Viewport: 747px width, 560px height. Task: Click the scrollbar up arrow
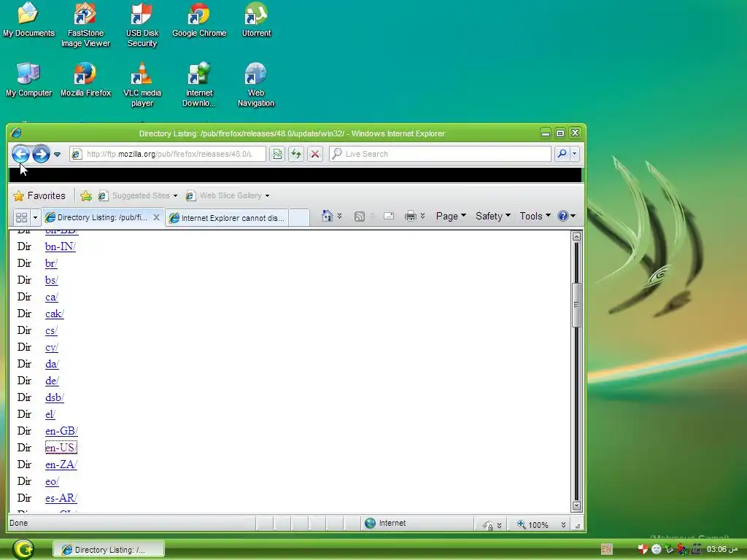pyautogui.click(x=576, y=237)
